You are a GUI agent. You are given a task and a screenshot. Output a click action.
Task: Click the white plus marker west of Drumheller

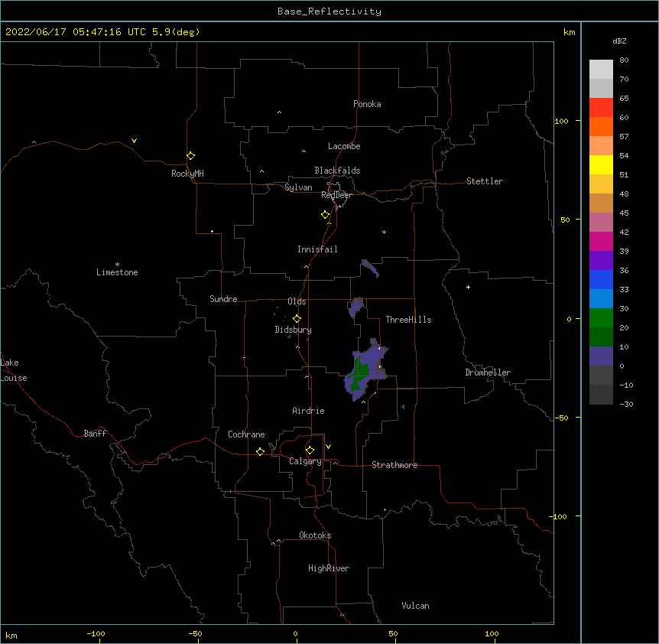[x=468, y=287]
